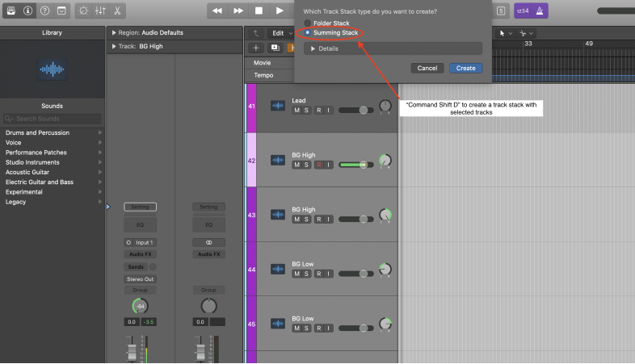Click the pan knob on track 44 BG Low
Screen dimensions: 635x364
385,270
